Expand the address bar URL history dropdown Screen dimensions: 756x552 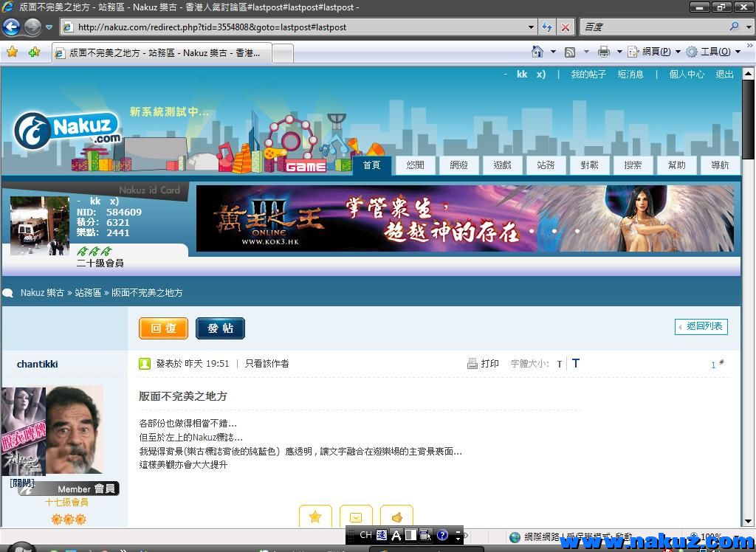(531, 27)
